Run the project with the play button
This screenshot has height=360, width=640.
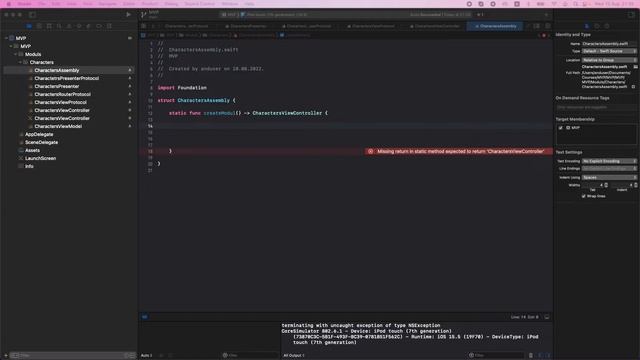pos(128,14)
